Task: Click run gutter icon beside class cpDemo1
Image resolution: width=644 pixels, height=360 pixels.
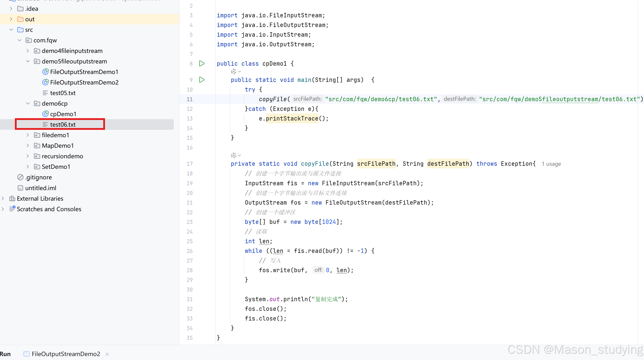Action: (202, 64)
